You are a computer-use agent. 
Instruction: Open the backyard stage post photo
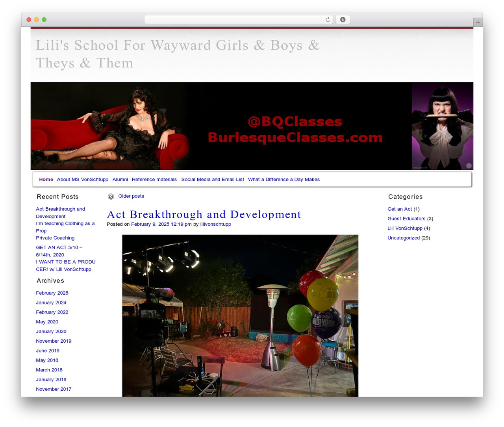click(x=240, y=316)
